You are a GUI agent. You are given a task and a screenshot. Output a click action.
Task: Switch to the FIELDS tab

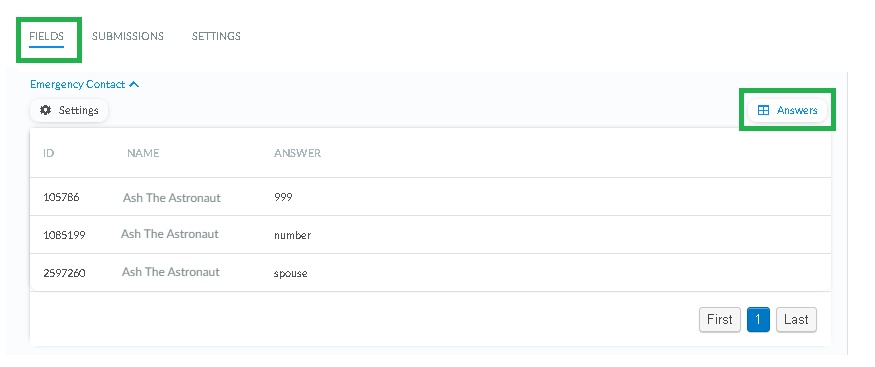click(x=46, y=36)
